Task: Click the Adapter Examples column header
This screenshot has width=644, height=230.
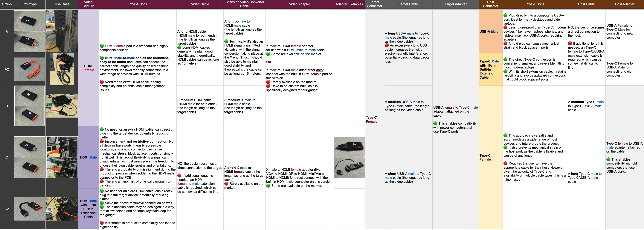Action: click(349, 4)
